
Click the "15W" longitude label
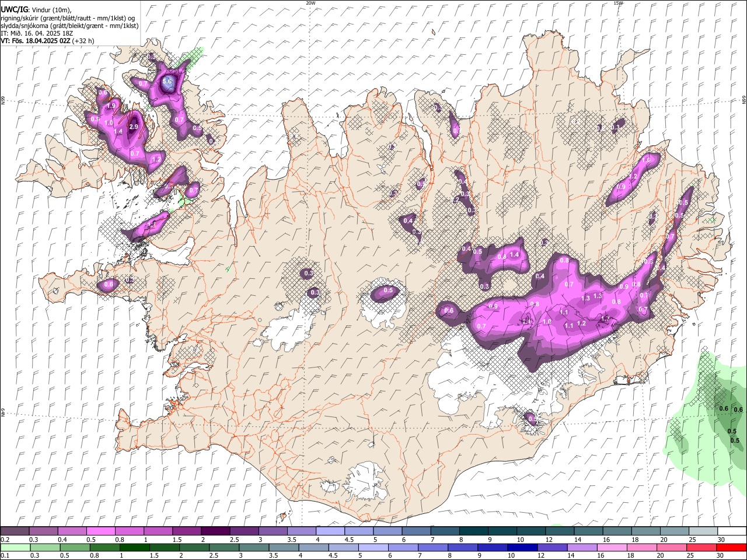pos(618,3)
